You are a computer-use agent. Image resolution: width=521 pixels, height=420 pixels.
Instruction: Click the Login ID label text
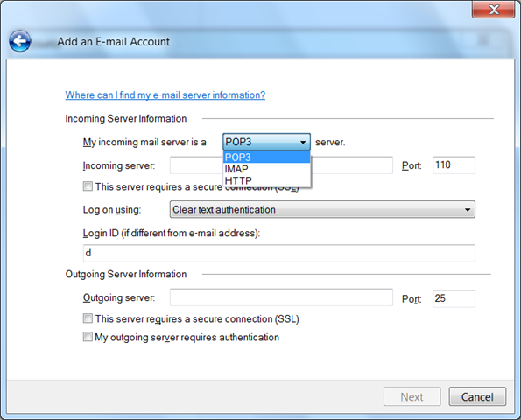pyautogui.click(x=172, y=233)
